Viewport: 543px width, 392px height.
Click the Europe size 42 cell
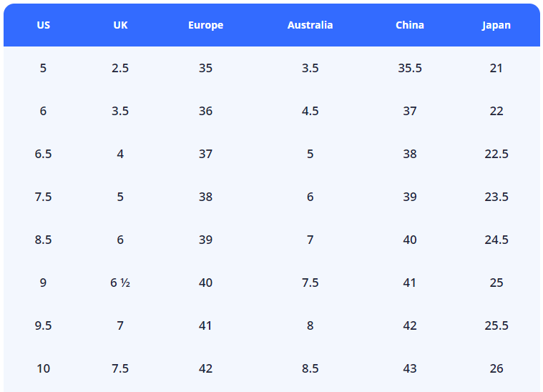tap(205, 368)
